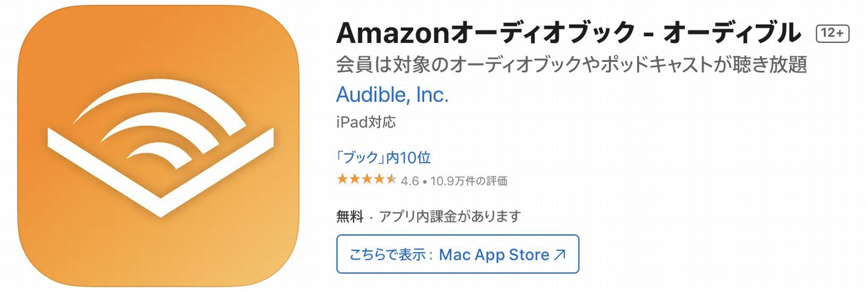Viewport: 868px width, 292px height.
Task: Click the 10.9万件の評価 review count
Action: pyautogui.click(x=469, y=181)
